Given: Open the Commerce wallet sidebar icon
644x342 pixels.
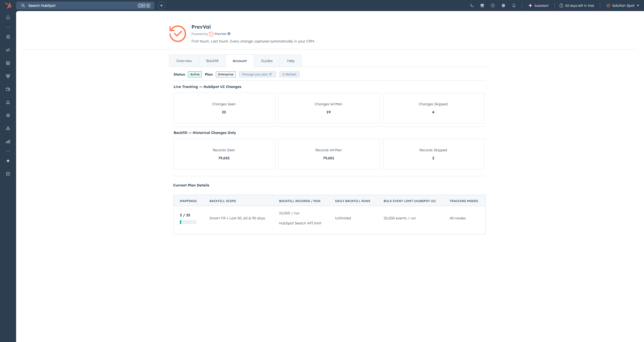Looking at the screenshot, I should pos(8,89).
